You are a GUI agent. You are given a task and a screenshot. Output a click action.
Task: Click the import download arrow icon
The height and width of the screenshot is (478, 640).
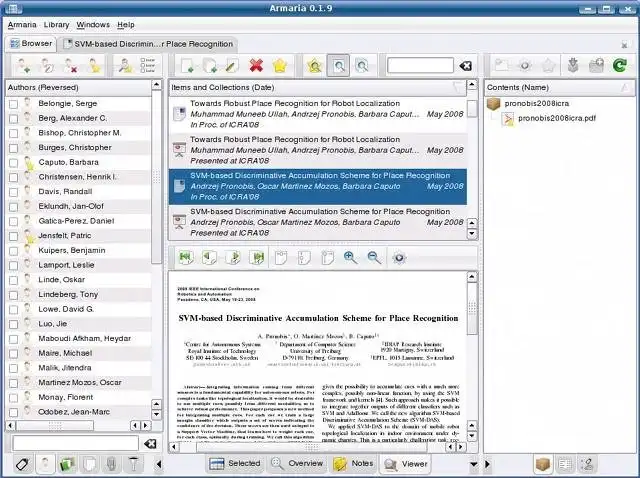tap(573, 65)
